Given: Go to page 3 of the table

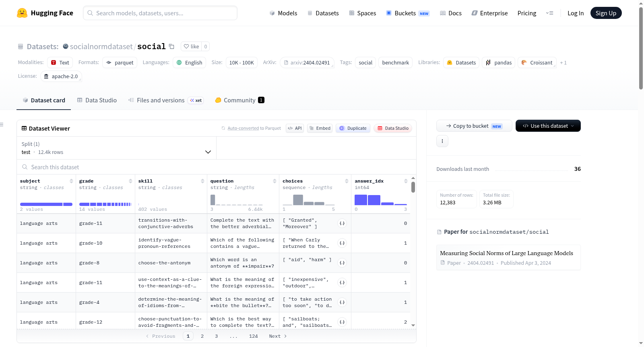Looking at the screenshot, I should [216, 336].
